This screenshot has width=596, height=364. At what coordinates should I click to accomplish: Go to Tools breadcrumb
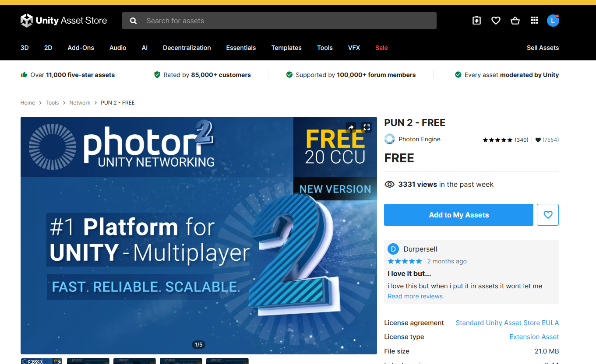tap(52, 103)
